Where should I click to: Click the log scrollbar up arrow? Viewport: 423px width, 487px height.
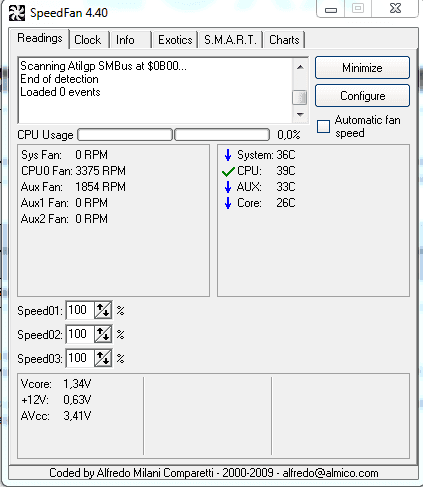tap(300, 67)
